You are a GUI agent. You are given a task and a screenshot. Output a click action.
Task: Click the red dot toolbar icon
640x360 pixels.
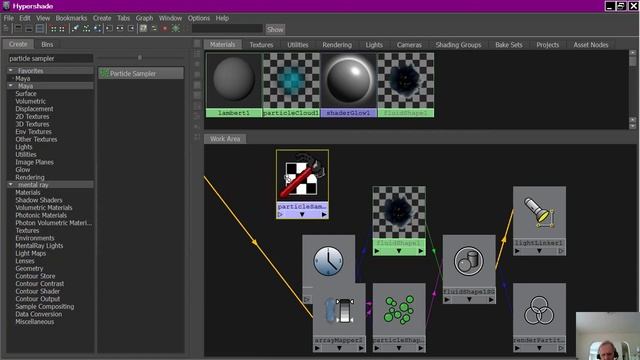point(165,29)
